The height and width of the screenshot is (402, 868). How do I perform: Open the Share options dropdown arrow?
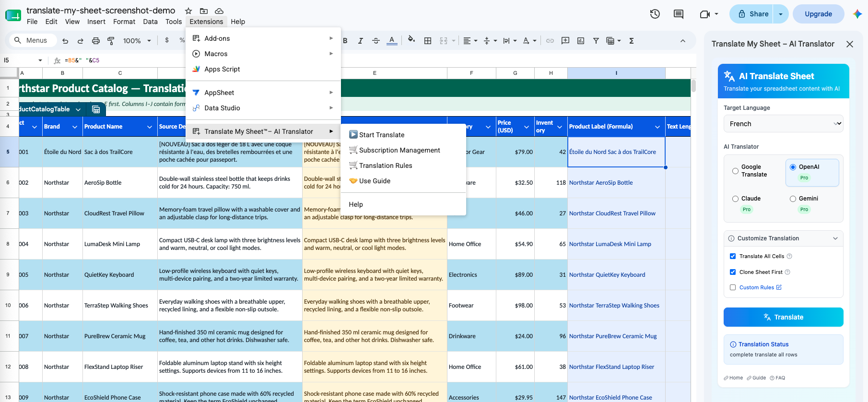coord(781,14)
